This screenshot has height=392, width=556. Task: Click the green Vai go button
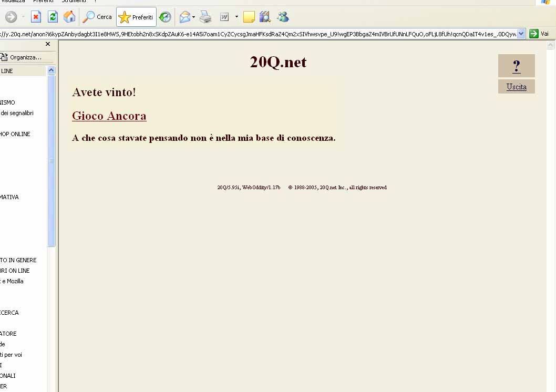coord(539,34)
